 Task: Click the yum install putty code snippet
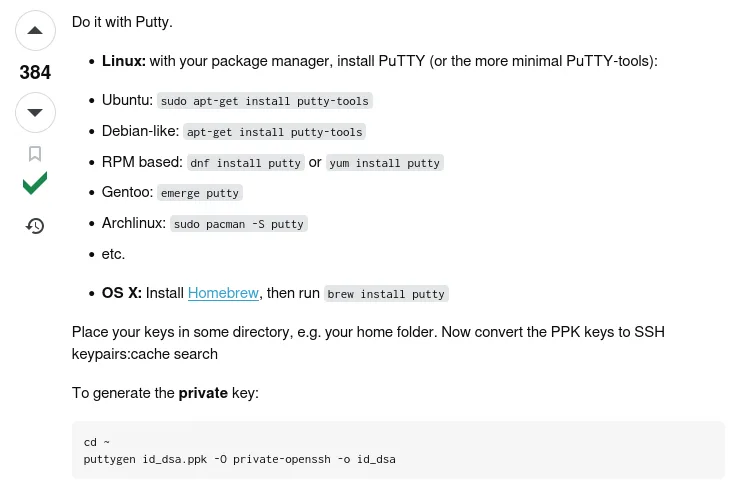point(384,163)
